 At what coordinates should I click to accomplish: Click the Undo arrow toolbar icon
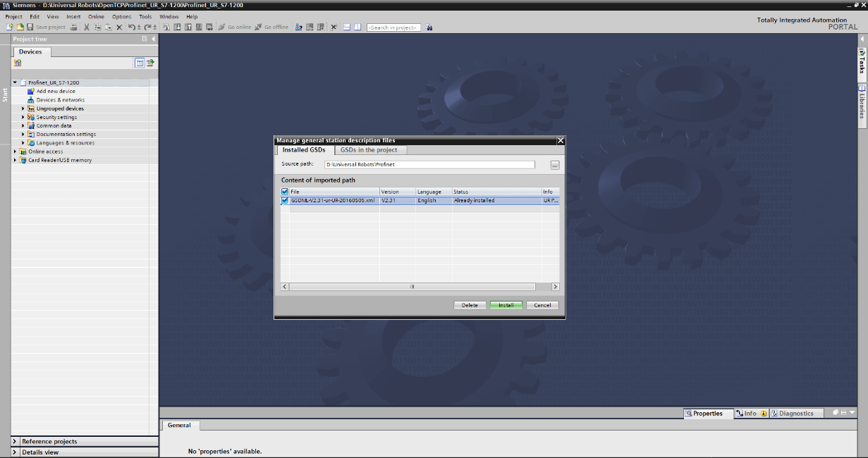coord(131,27)
